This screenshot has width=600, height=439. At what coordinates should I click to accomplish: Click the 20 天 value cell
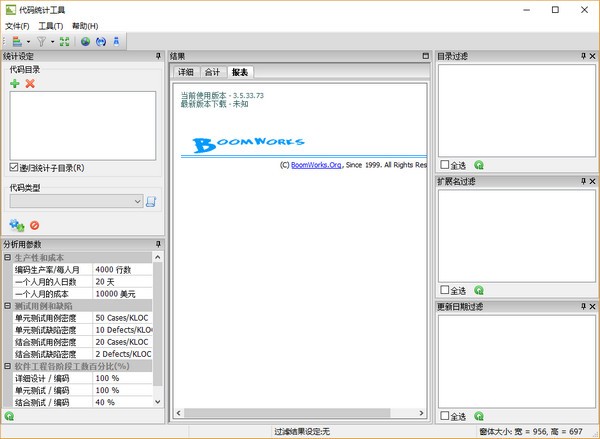tap(122, 282)
